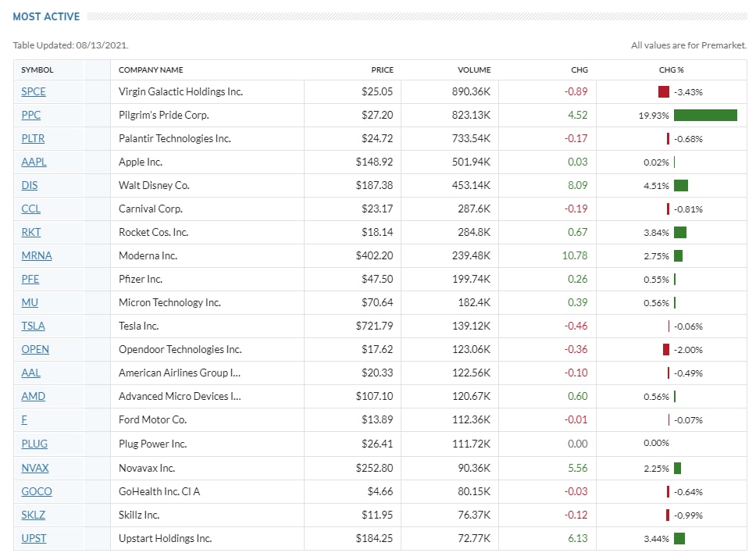The width and height of the screenshot is (756, 560).
Task: Click Micron Technology Inc. name
Action: coord(169,302)
